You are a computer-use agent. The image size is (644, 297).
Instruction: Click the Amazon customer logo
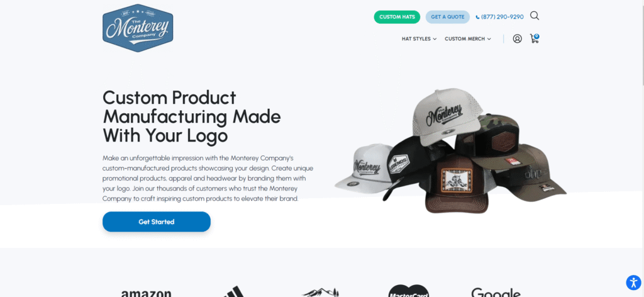pyautogui.click(x=146, y=292)
